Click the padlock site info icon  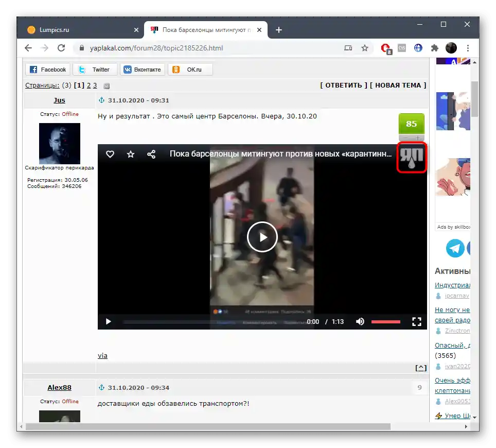tap(82, 48)
